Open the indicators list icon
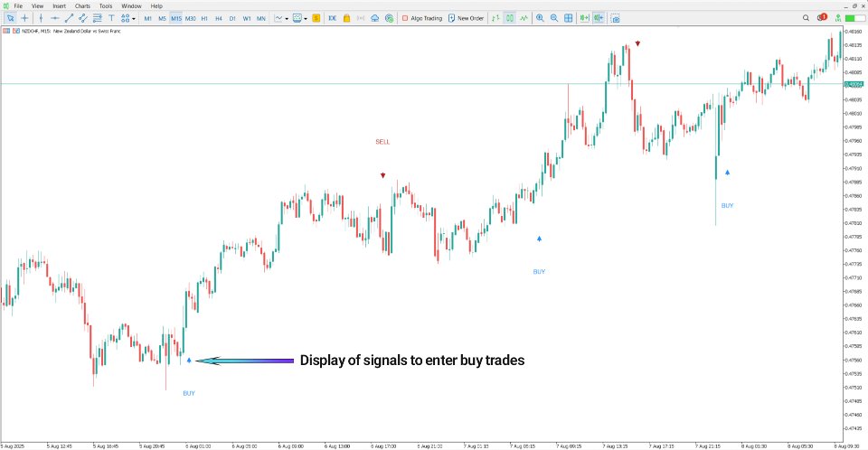The image size is (868, 450). 278,18
